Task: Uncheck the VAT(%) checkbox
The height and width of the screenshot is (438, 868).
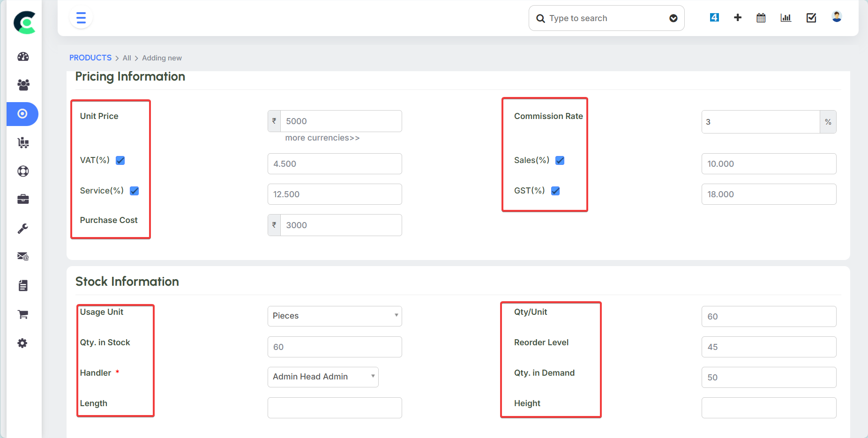Action: point(120,161)
